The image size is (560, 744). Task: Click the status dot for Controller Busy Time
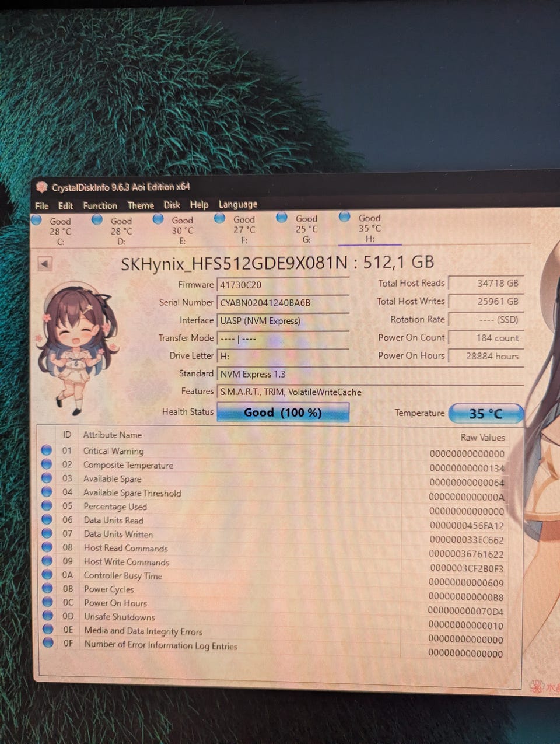[x=47, y=574]
